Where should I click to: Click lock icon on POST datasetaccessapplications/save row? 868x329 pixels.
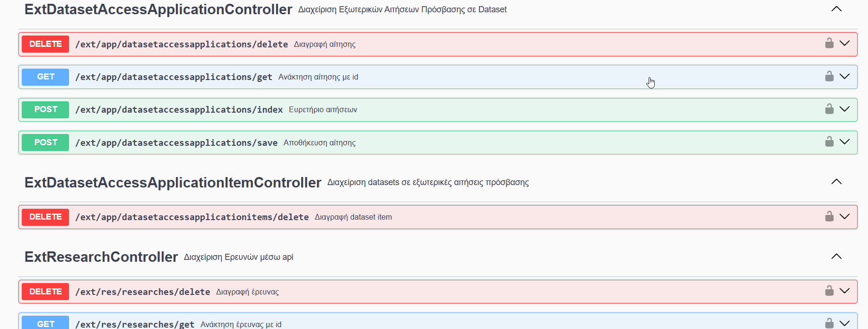829,142
